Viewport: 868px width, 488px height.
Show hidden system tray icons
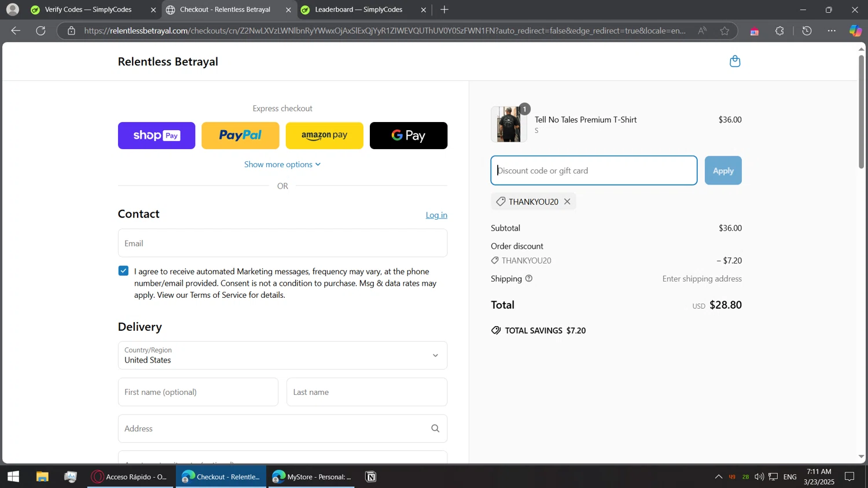(x=718, y=476)
